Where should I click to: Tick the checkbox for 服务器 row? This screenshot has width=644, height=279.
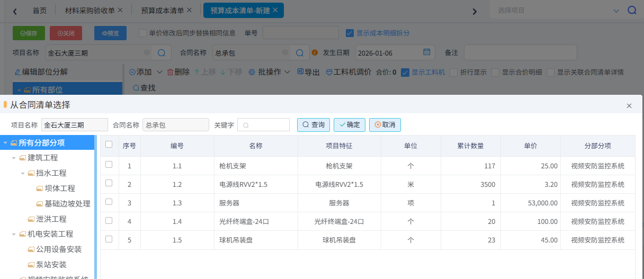109,202
